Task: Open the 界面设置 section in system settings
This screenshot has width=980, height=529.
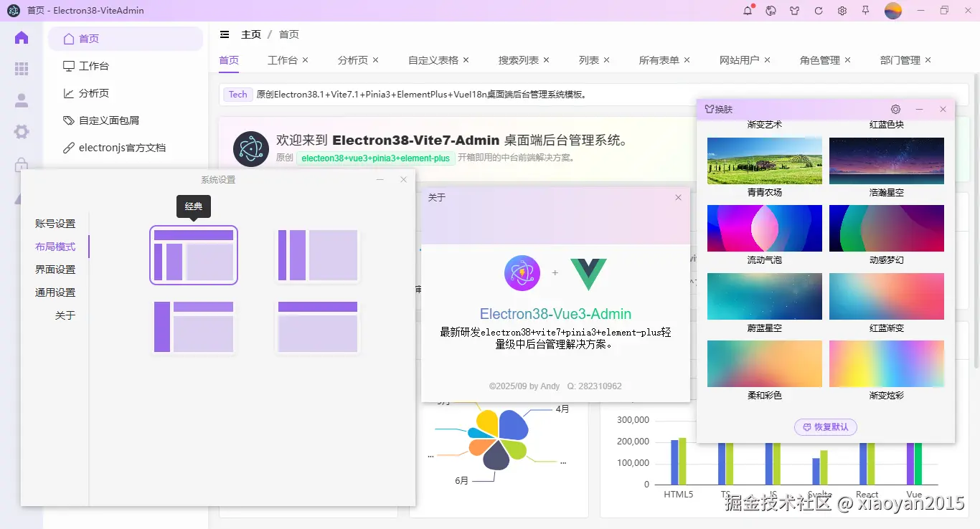Action: (x=55, y=269)
